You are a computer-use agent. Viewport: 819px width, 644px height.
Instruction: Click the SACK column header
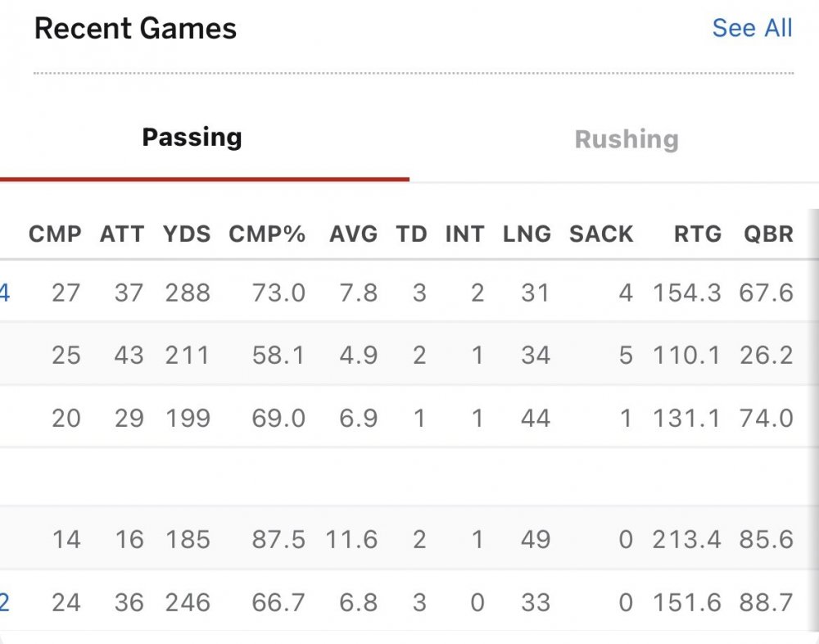601,234
